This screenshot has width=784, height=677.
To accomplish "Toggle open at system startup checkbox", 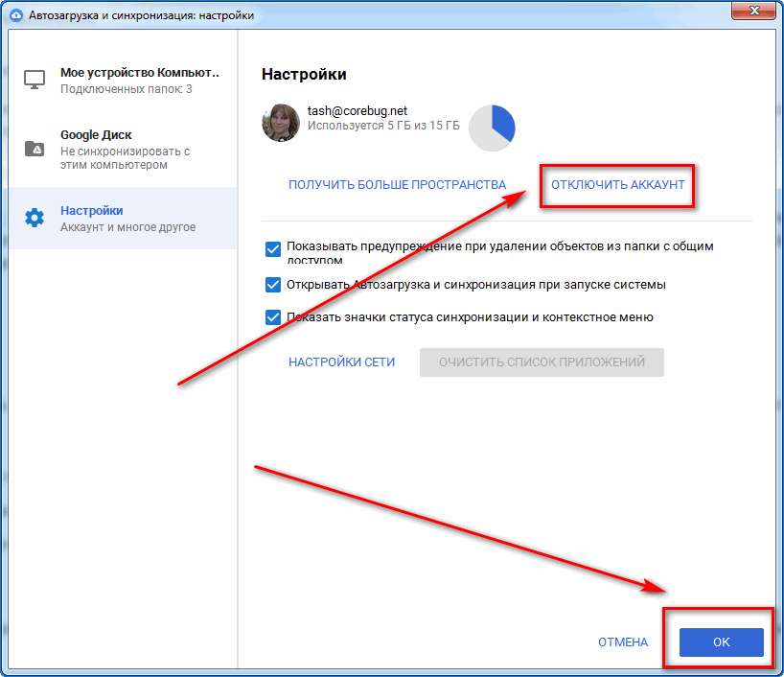I will click(273, 285).
